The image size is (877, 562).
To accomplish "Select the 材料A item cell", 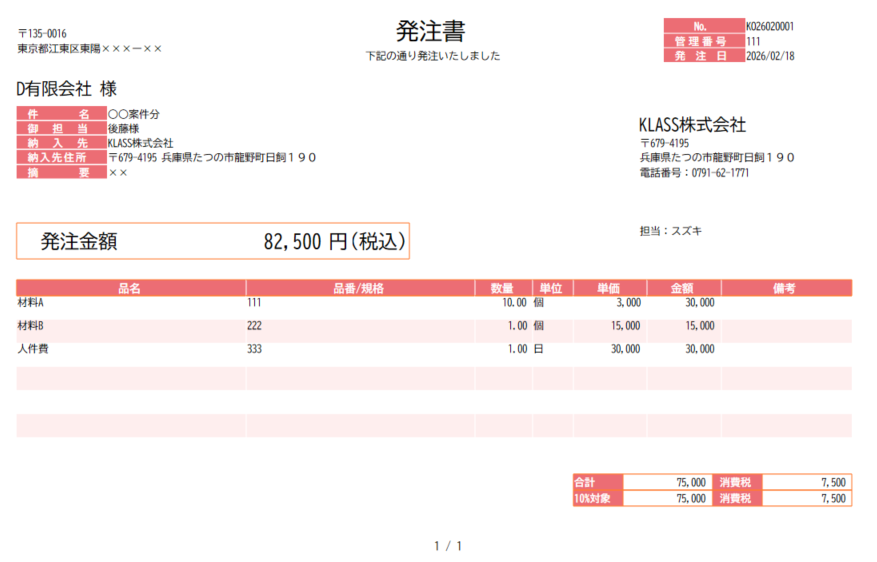I will 31,302.
